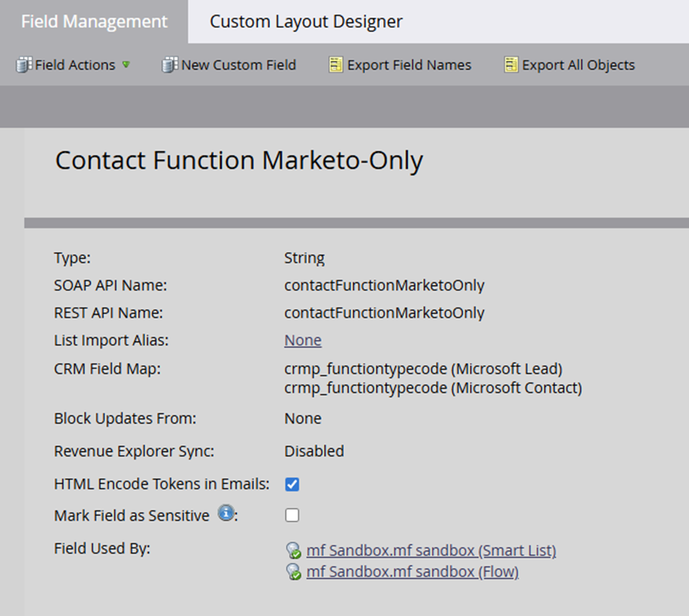Viewport: 689px width, 616px height.
Task: Click the icon beside the Smart List link
Action: [x=293, y=551]
